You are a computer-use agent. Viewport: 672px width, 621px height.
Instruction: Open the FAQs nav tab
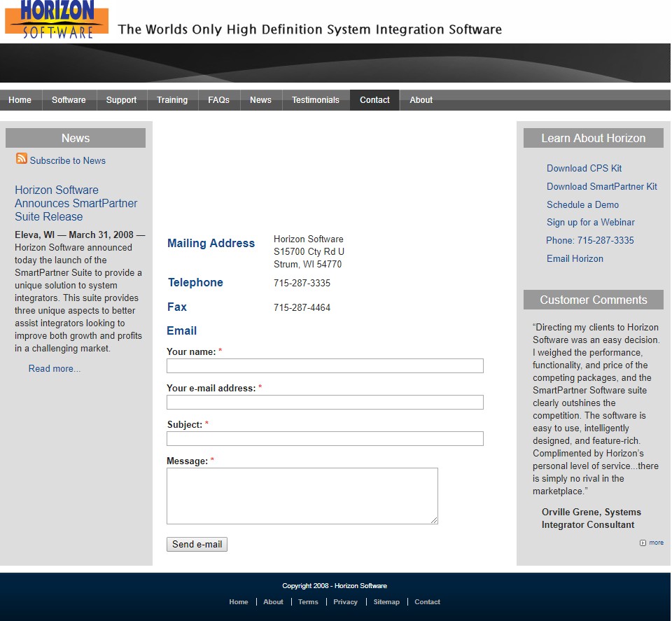(219, 100)
